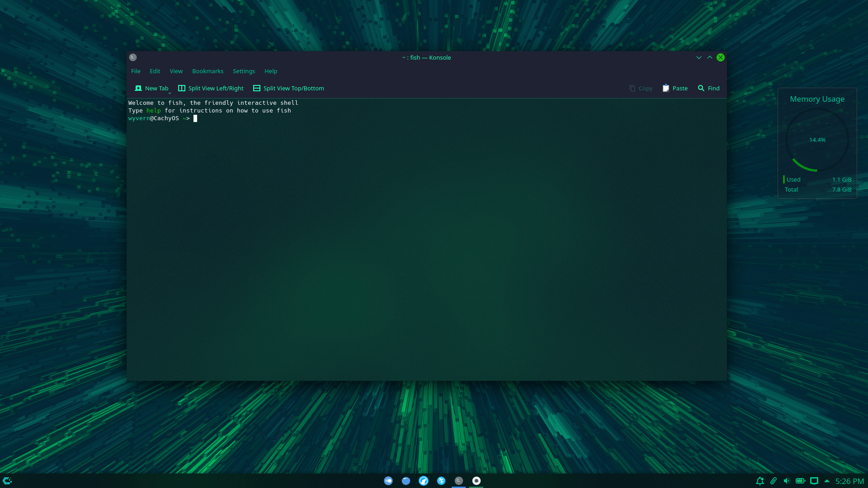The height and width of the screenshot is (488, 868).
Task: Open the battery tray icon
Action: tap(801, 481)
